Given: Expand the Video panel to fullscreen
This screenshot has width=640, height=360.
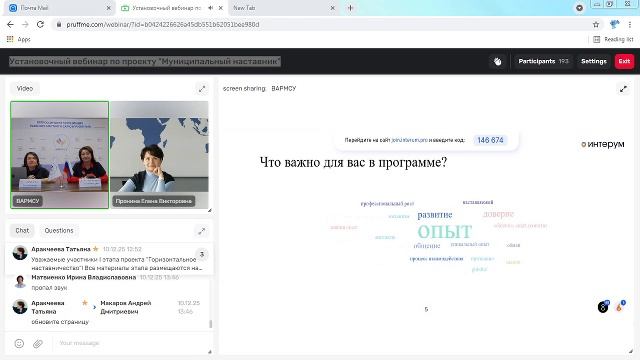Looking at the screenshot, I should [202, 89].
